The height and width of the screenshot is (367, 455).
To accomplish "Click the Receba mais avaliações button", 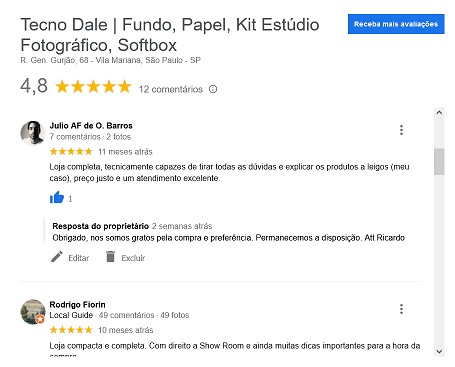I will tap(396, 24).
